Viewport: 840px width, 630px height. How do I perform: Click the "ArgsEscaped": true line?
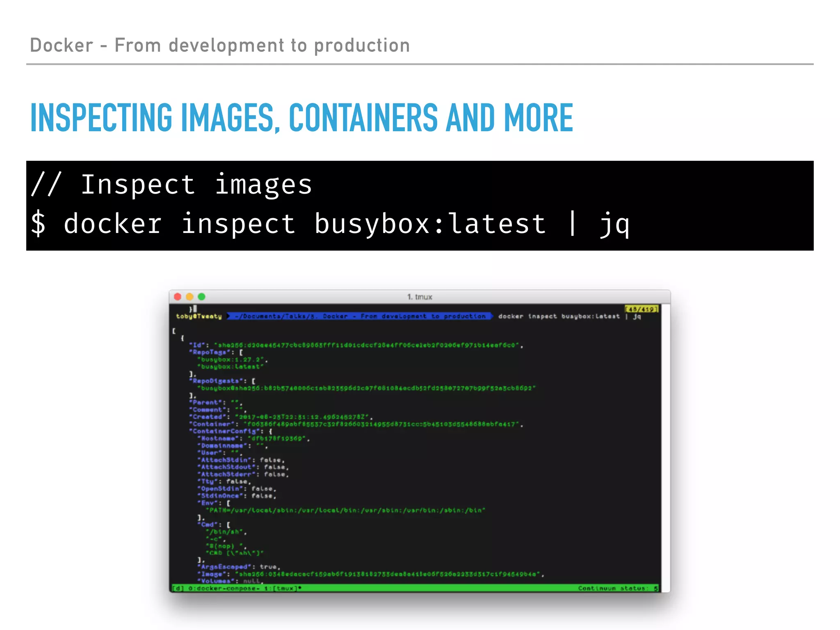pyautogui.click(x=239, y=567)
